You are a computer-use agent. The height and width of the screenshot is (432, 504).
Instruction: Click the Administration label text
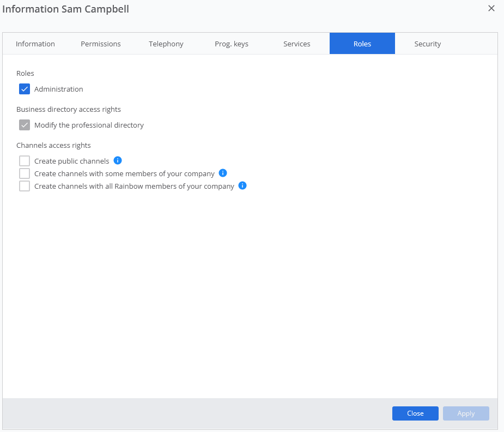click(x=58, y=89)
